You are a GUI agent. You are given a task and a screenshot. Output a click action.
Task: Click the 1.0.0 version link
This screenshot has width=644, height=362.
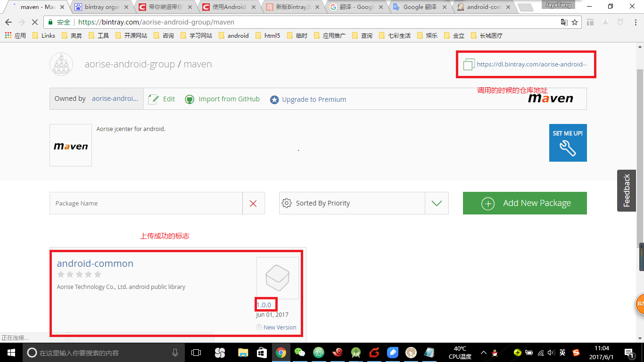[x=264, y=305]
